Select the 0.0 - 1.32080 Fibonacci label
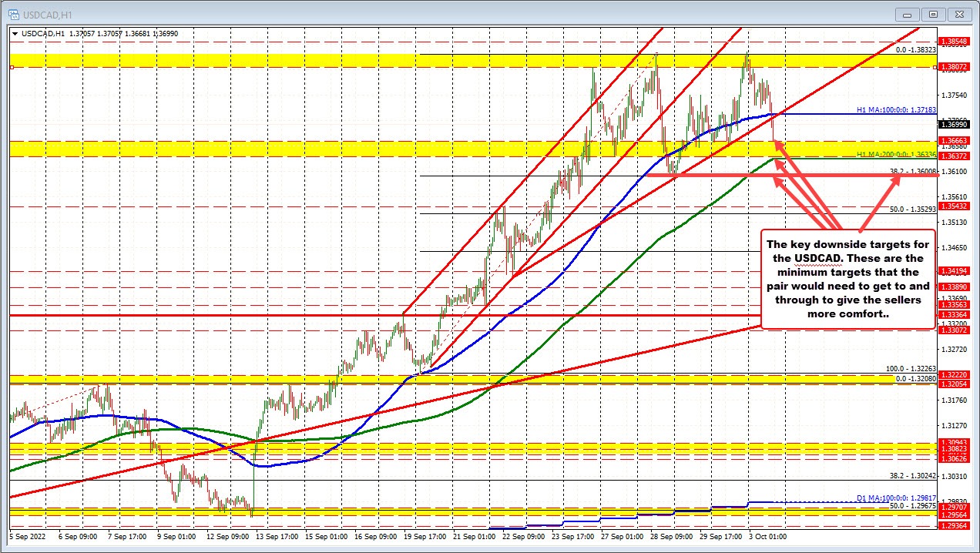The width and height of the screenshot is (980, 553). tap(915, 379)
